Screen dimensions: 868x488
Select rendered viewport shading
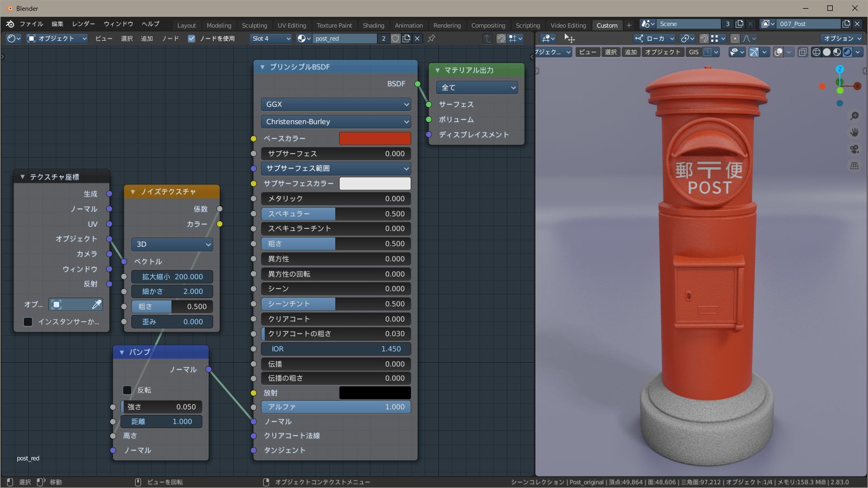tap(847, 52)
